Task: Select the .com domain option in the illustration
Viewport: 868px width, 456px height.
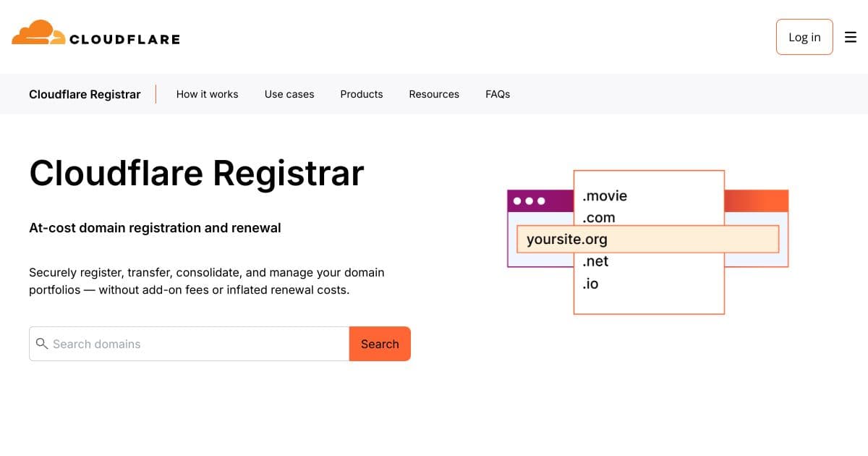Action: click(x=599, y=217)
